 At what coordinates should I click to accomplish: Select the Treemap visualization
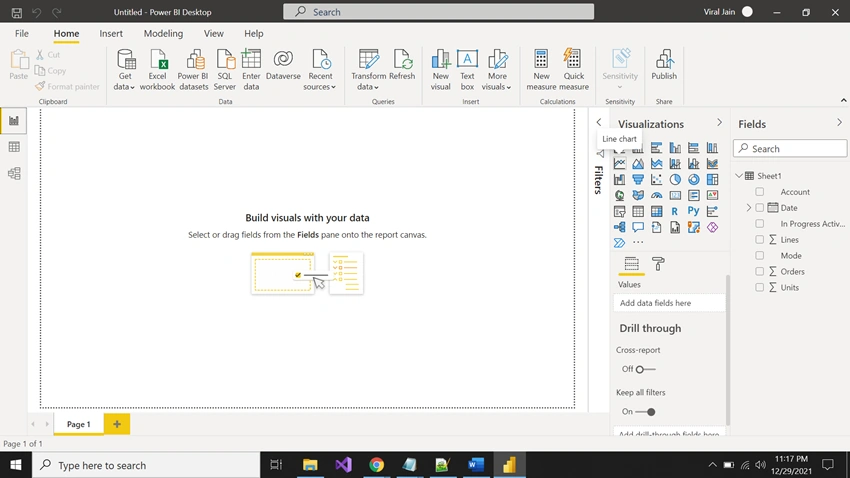[712, 179]
